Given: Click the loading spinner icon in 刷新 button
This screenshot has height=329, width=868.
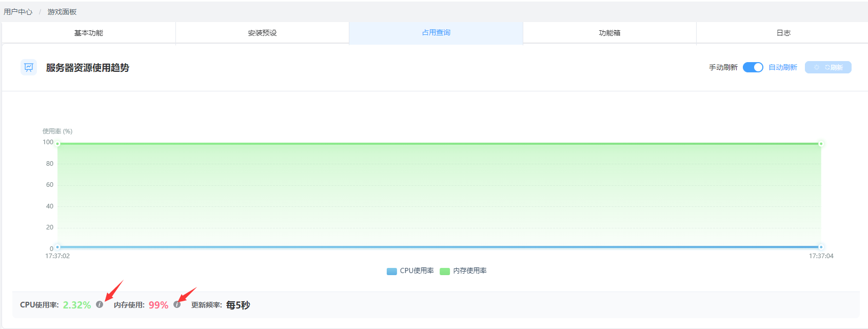Looking at the screenshot, I should 817,67.
